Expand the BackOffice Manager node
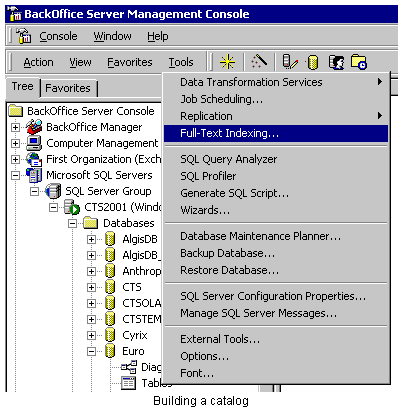The image size is (400, 409). click(x=15, y=127)
